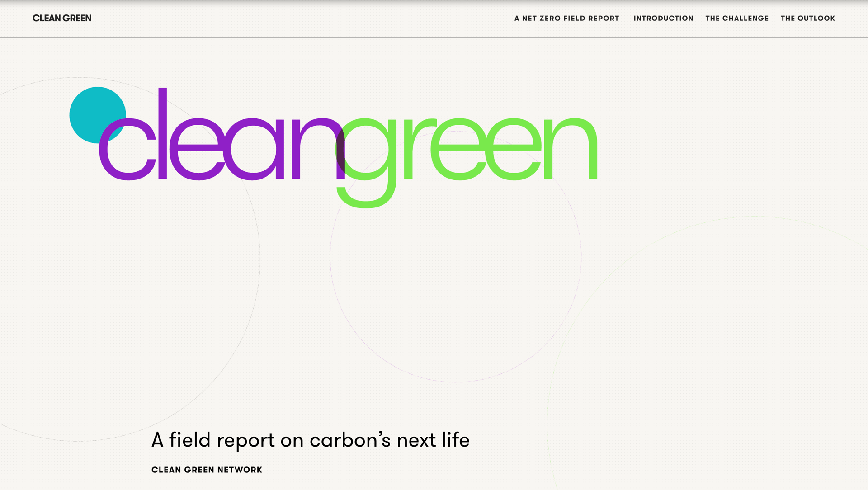The height and width of the screenshot is (490, 868).
Task: Navigate to THE OUTLOOK section
Action: tap(807, 19)
